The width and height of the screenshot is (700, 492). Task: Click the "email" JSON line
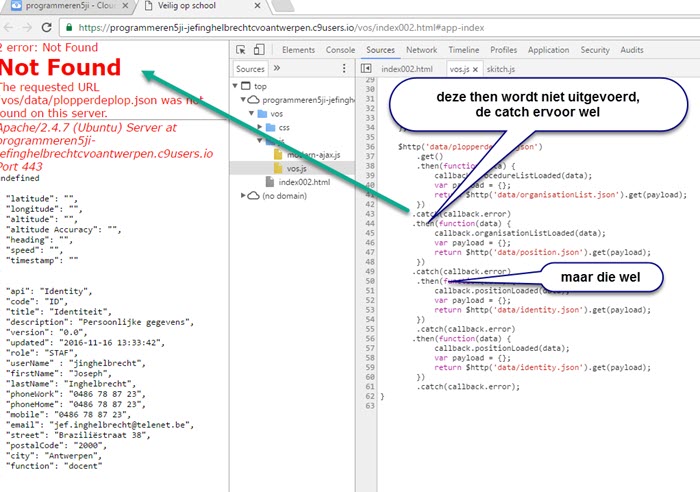pos(100,425)
